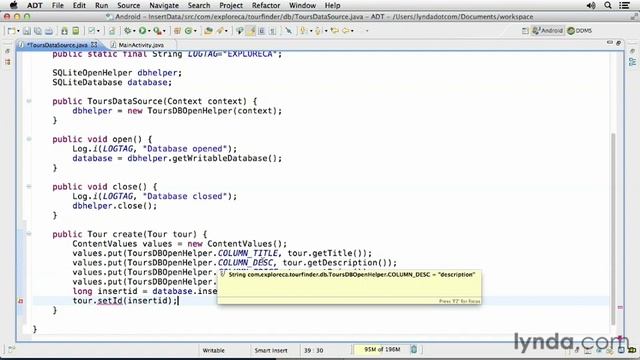Toggle Block Selection mode icon
The image size is (640, 360).
[x=262, y=31]
